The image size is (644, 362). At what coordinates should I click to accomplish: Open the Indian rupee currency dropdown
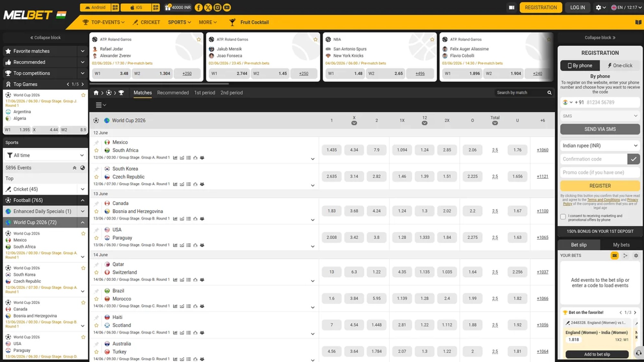[600, 145]
